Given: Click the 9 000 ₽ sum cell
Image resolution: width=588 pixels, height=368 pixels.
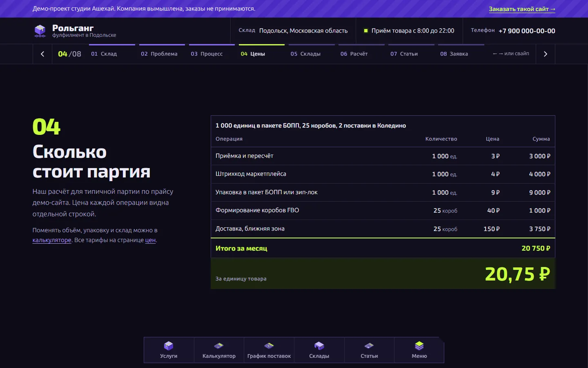Looking at the screenshot, I should [540, 193].
